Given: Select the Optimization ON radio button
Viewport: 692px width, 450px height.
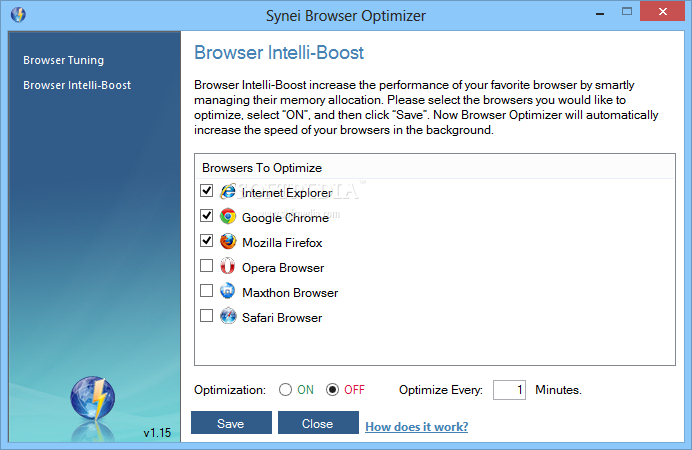Looking at the screenshot, I should pyautogui.click(x=286, y=390).
